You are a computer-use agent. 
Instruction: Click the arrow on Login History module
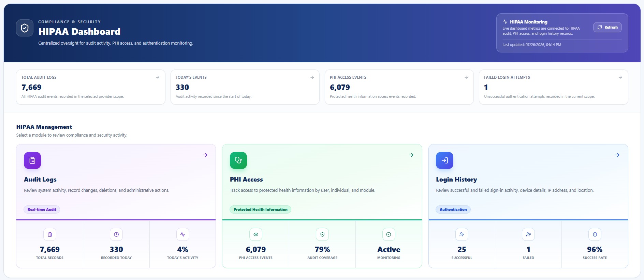(x=617, y=155)
